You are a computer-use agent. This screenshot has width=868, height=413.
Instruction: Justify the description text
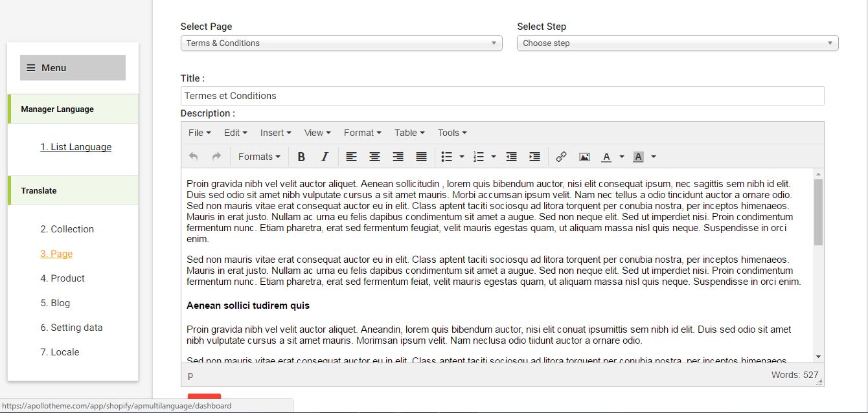click(421, 157)
